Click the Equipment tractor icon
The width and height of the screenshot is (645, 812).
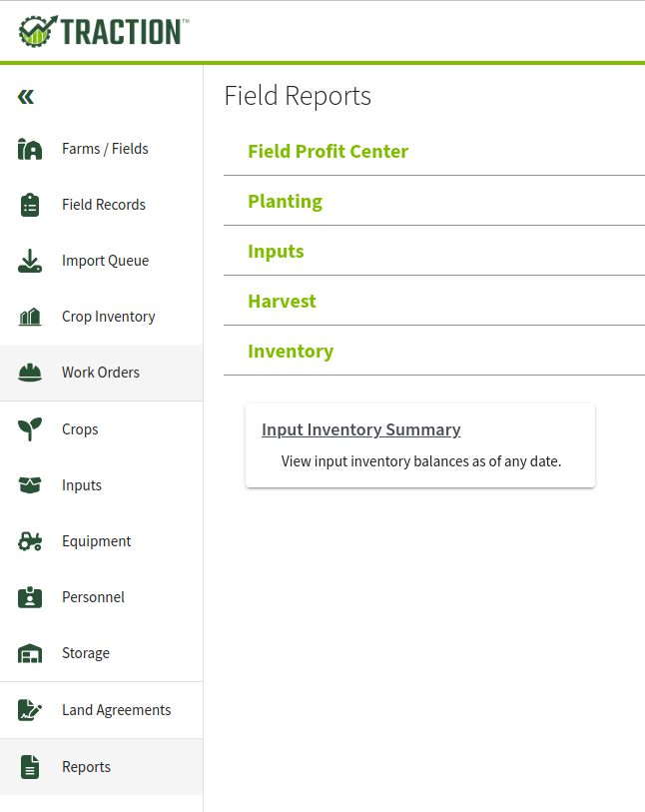pos(30,541)
